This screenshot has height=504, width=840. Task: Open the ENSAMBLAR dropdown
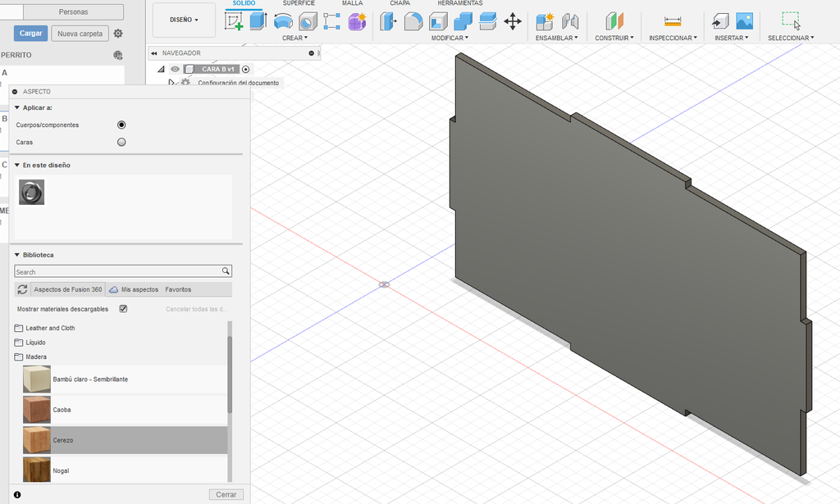(x=557, y=38)
